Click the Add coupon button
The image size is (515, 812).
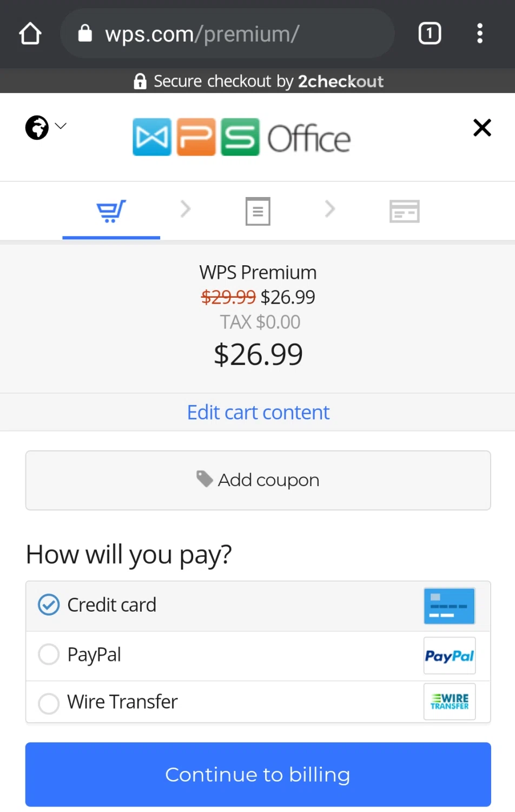[x=258, y=480]
